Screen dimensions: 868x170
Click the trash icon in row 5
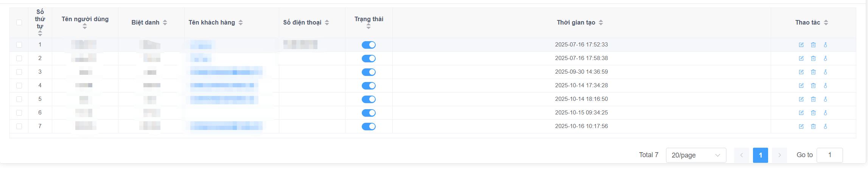[813, 99]
